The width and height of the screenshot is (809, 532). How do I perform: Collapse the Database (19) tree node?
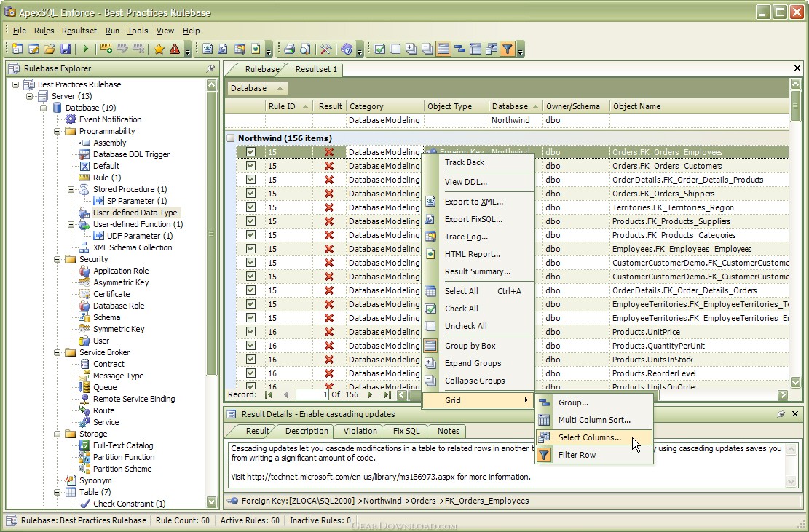pos(44,108)
